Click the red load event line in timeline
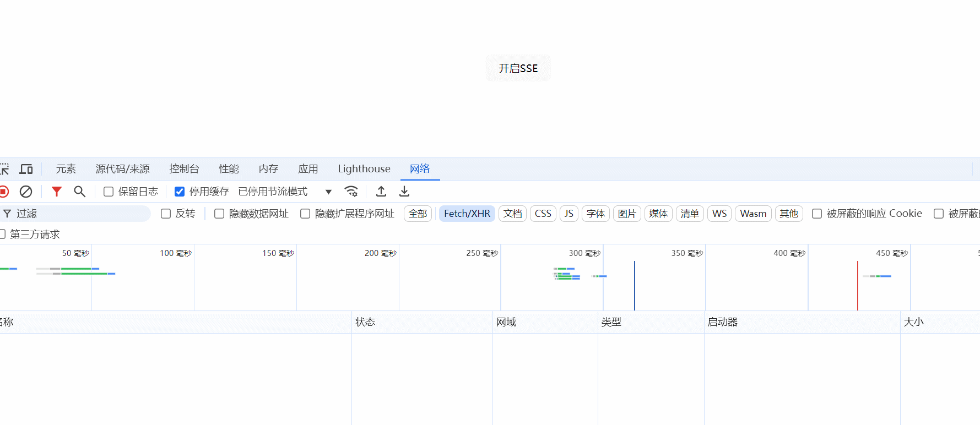The image size is (980, 425). 857,286
